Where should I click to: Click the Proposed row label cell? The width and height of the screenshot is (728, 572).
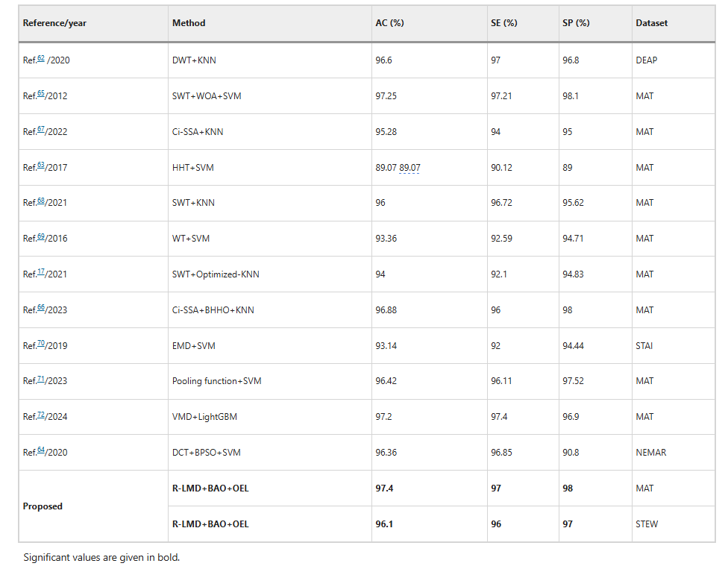click(43, 506)
